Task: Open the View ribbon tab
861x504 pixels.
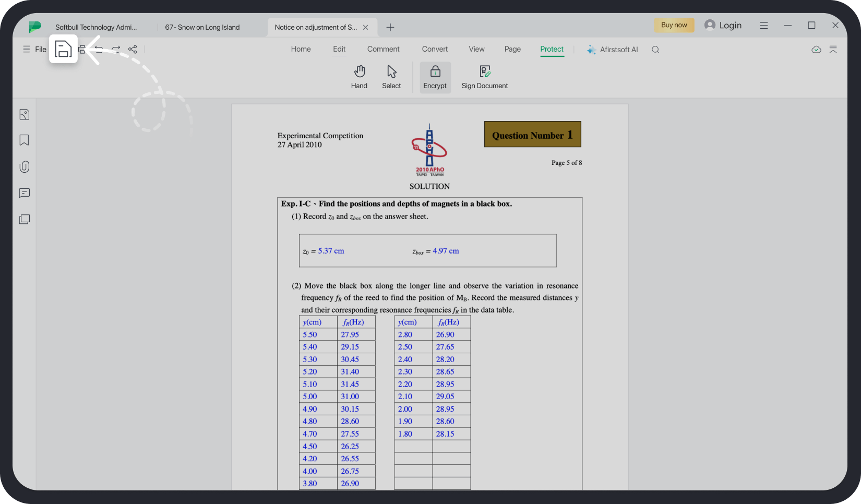Action: pyautogui.click(x=477, y=49)
